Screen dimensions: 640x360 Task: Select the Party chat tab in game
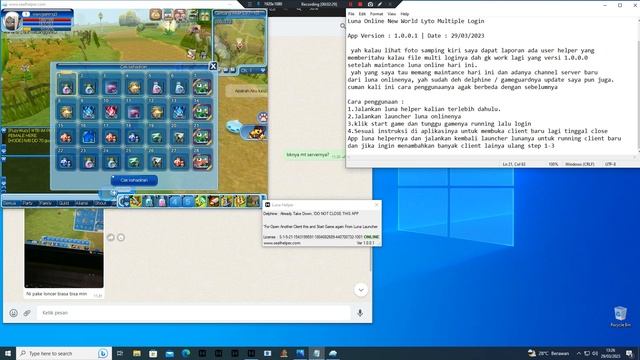coord(28,203)
